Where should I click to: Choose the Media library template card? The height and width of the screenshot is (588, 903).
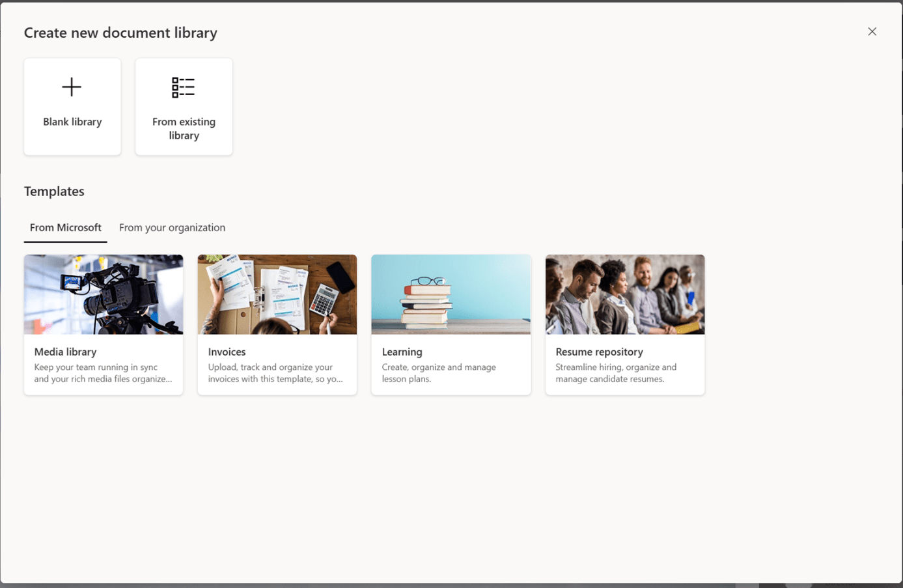(103, 324)
